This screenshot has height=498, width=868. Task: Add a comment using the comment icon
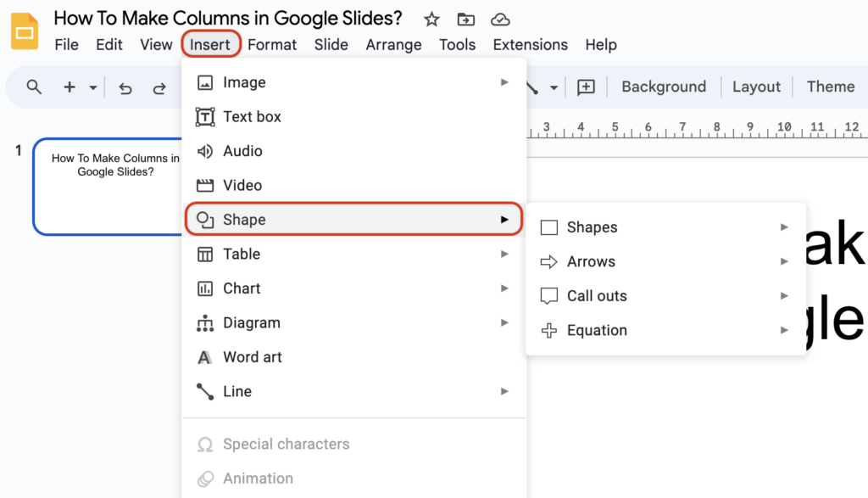(586, 87)
